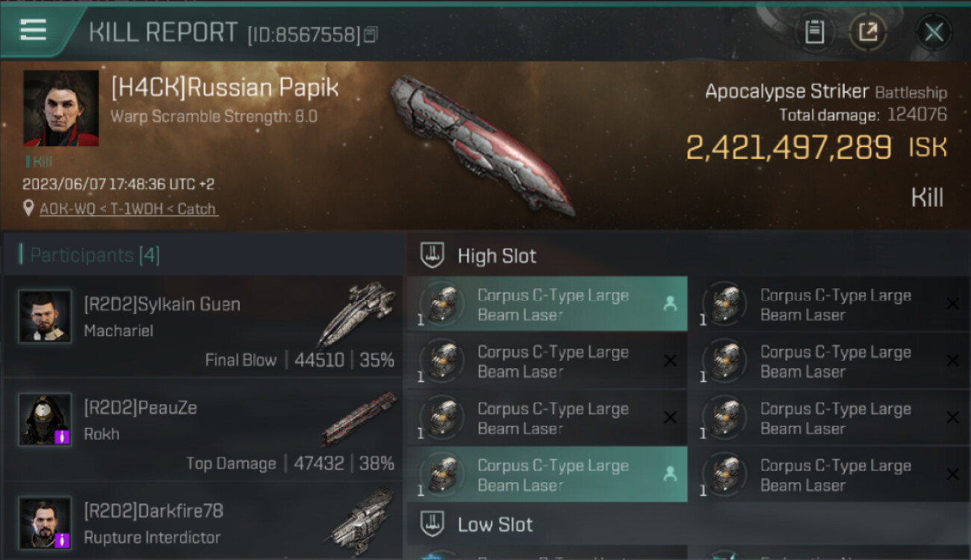The height and width of the screenshot is (560, 971).
Task: Click the High Slot shield icon
Action: pos(433,255)
